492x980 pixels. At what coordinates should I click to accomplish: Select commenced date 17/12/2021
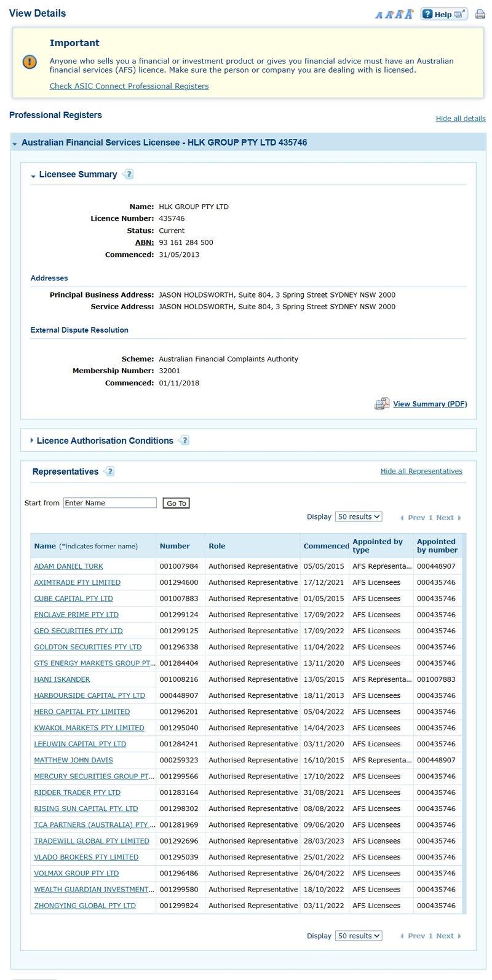coord(323,582)
